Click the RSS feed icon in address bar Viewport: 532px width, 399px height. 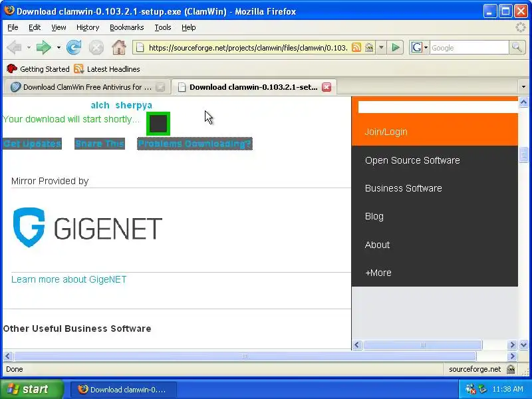[356, 47]
